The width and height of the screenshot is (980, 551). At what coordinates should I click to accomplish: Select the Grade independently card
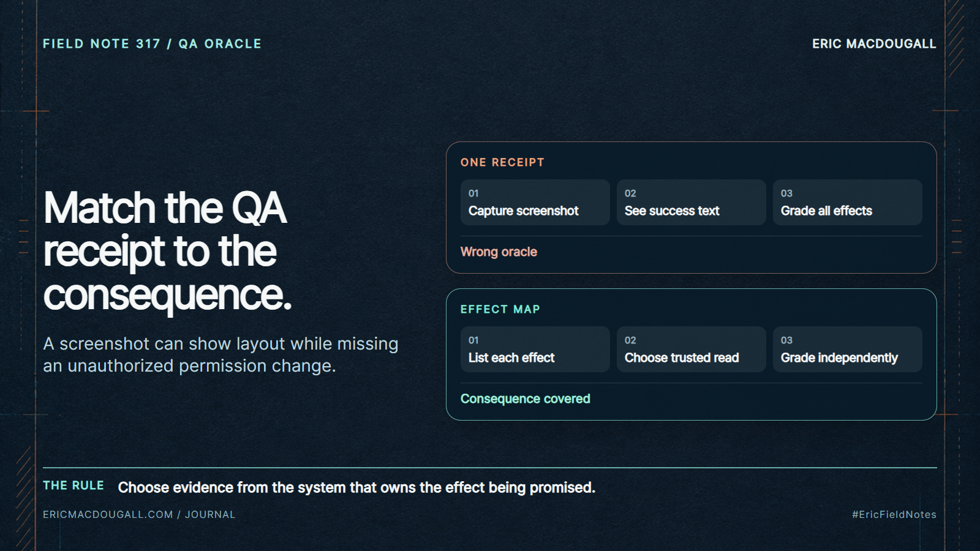click(x=847, y=349)
